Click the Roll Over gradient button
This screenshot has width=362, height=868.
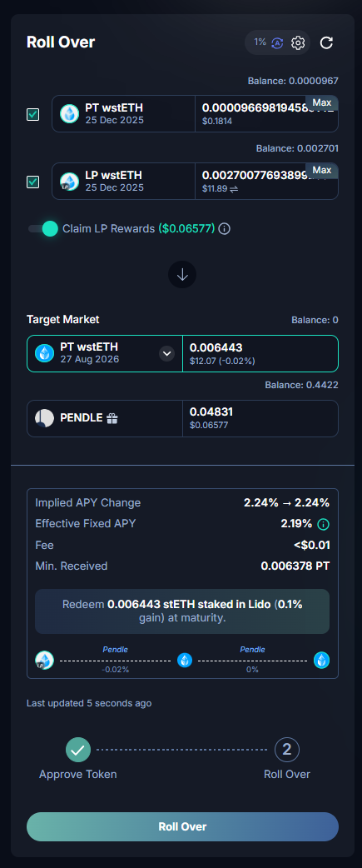pos(182,826)
